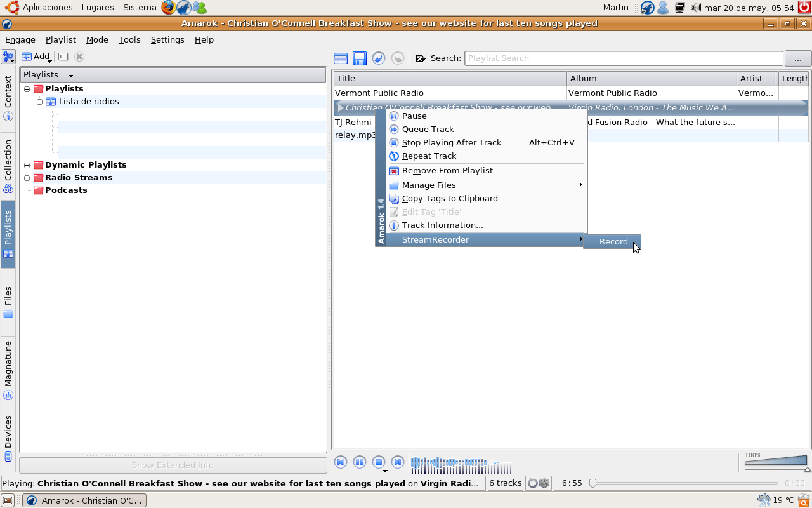Expand the Dynamic Playlists folder
Screen dimensions: 812x508
(x=27, y=165)
